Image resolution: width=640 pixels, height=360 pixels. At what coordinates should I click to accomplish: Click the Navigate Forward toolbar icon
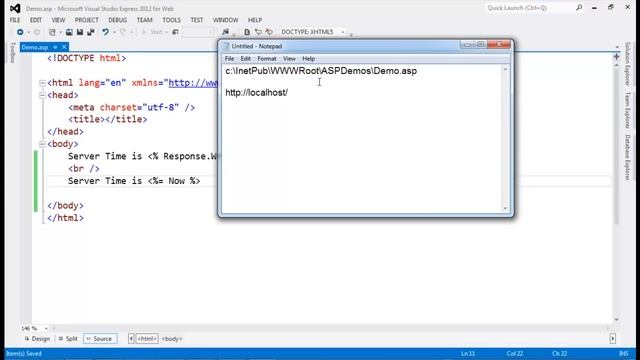[37, 32]
